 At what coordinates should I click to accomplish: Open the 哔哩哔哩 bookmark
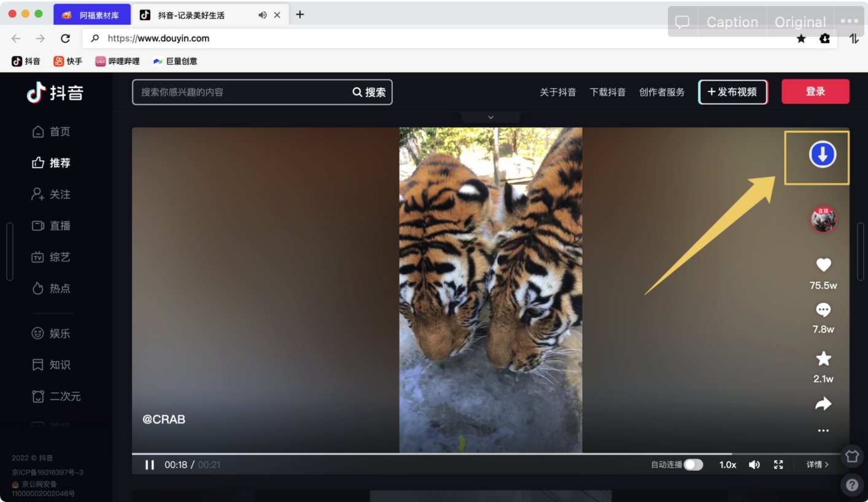[x=117, y=61]
